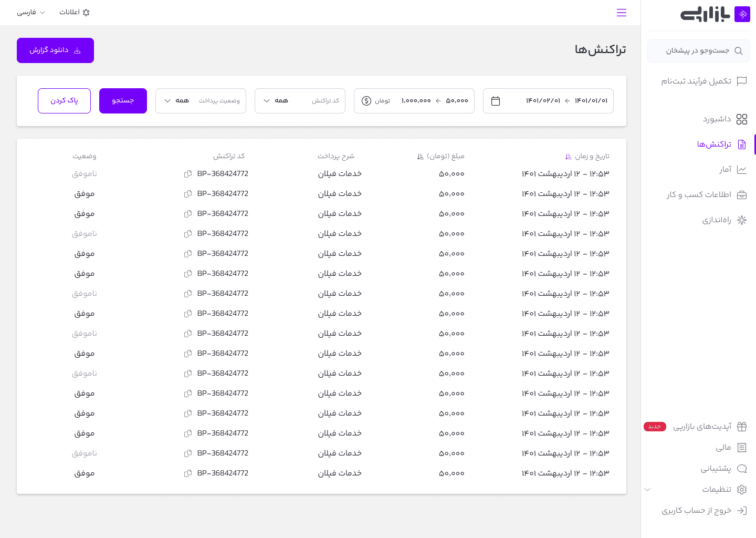Screen dimensions: 756x538
Task: Open the اعلانات bell icon
Action: (86, 12)
